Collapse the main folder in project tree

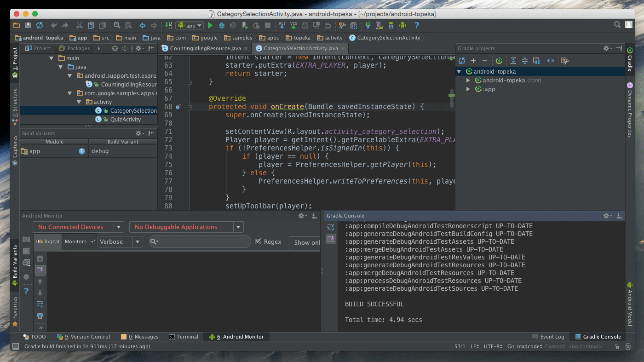click(52, 58)
